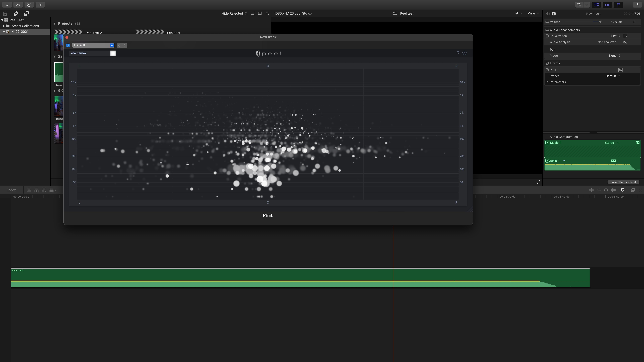Click the import media arrow button
Viewport: 644px width, 362px height.
coord(7,5)
